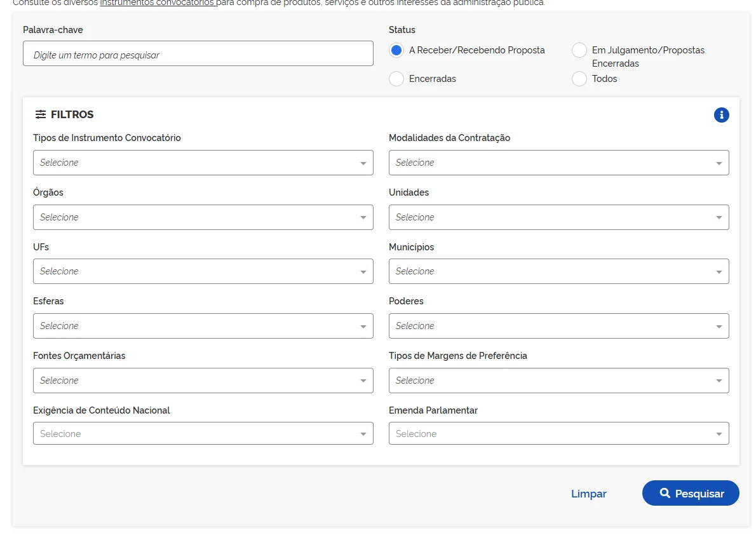Open Modalidades da Contratação dropdown

559,163
